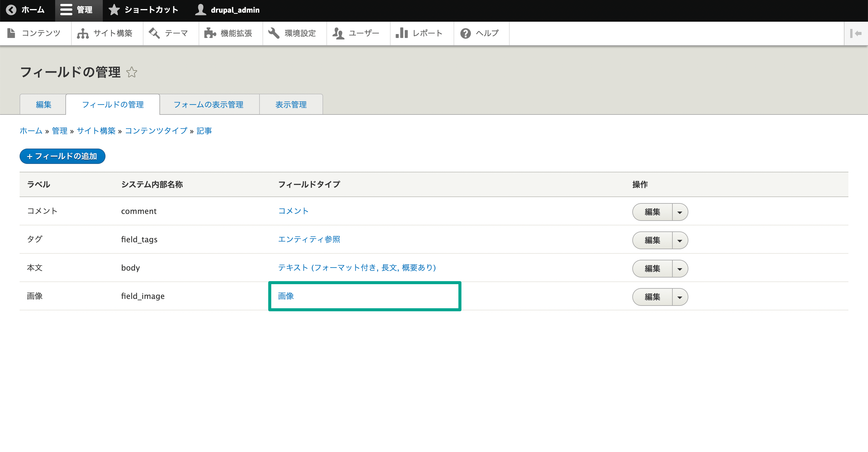Open 環境設定 admin menu item
This screenshot has width=868, height=452.
294,33
